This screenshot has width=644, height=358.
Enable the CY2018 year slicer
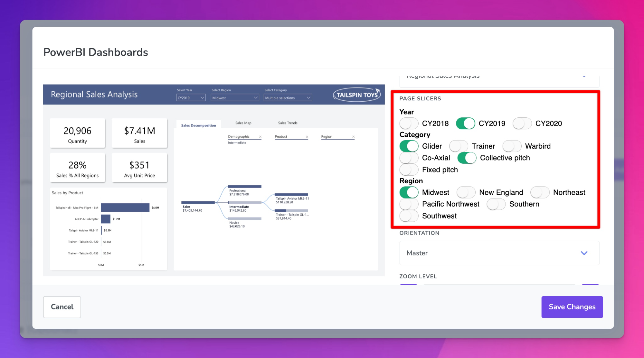point(409,123)
